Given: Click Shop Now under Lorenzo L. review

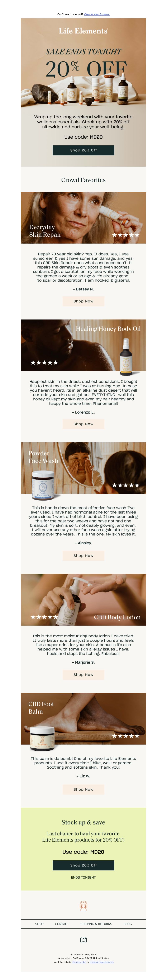Looking at the screenshot, I should 83,424.
